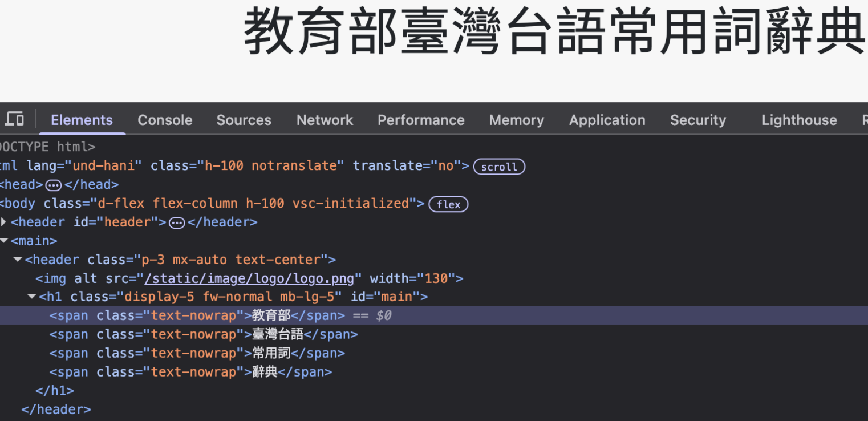Click the translate="no" attribute
The height and width of the screenshot is (421, 868).
pyautogui.click(x=407, y=166)
